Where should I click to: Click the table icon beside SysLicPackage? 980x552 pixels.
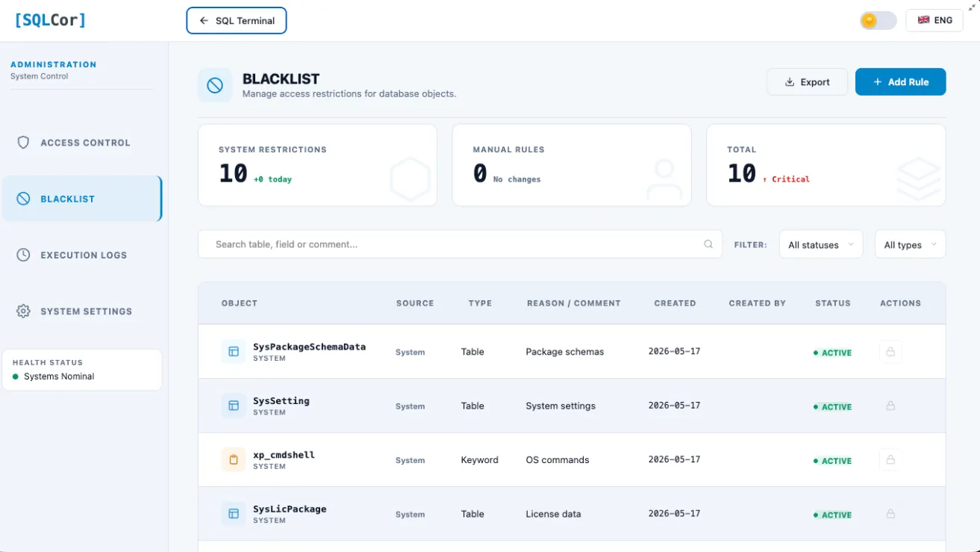(234, 514)
